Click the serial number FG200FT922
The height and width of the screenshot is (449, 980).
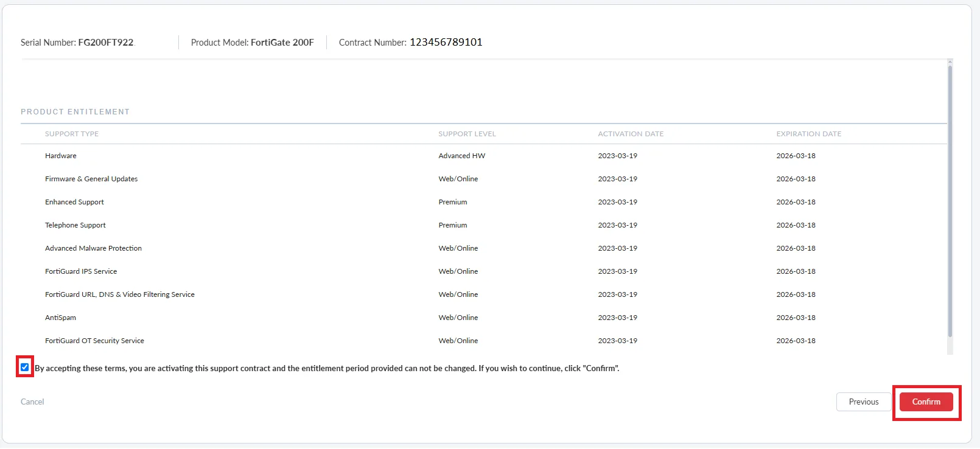pos(105,43)
